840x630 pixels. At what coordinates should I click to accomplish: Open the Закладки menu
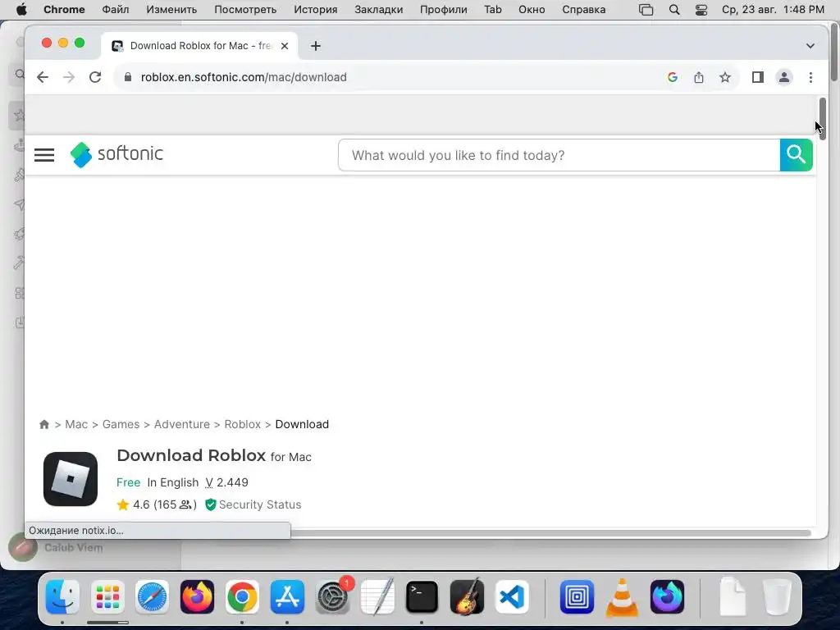[379, 10]
